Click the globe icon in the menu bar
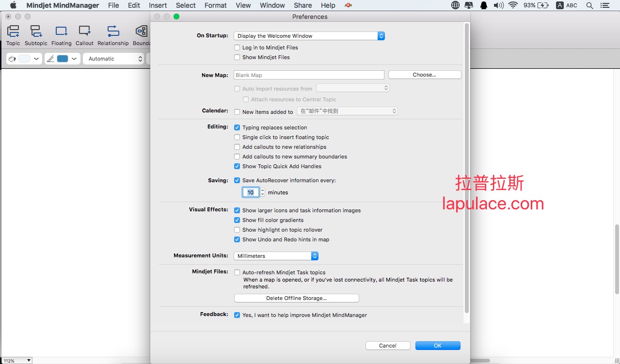The image size is (620, 364). pos(455,5)
